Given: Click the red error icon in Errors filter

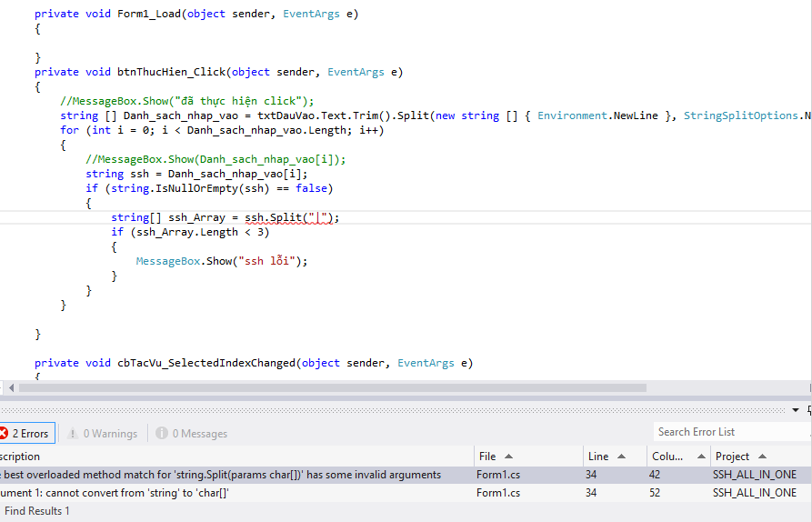Looking at the screenshot, I should coord(4,434).
